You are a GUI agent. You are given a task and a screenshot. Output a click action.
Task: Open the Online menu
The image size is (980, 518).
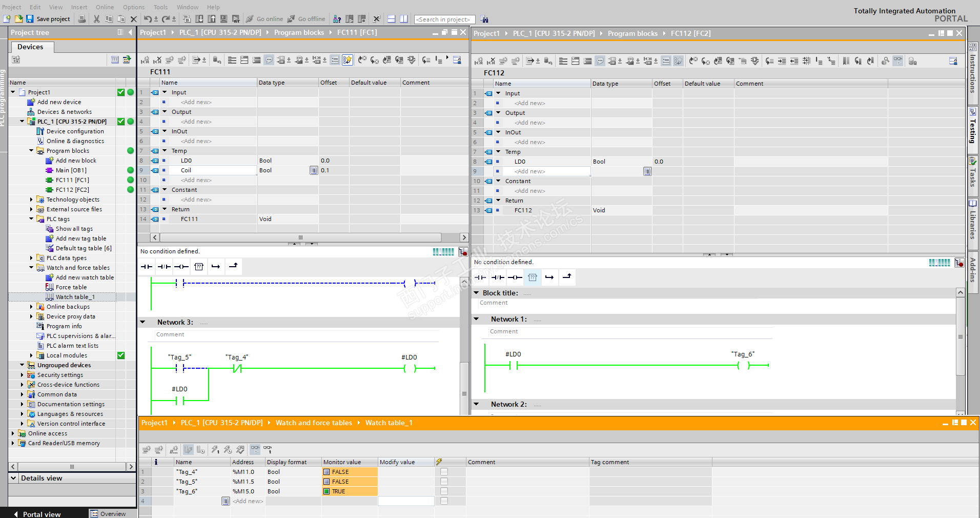pyautogui.click(x=105, y=7)
